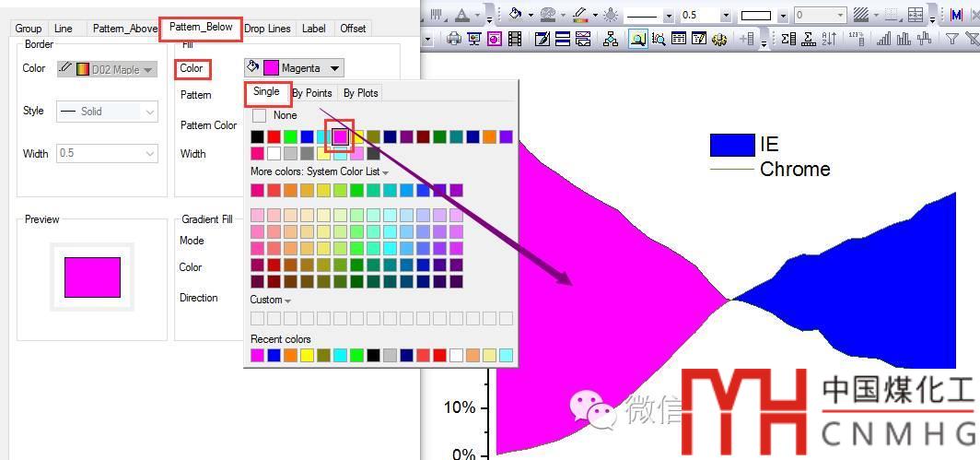Switch to the Drop Lines tab

tap(268, 29)
